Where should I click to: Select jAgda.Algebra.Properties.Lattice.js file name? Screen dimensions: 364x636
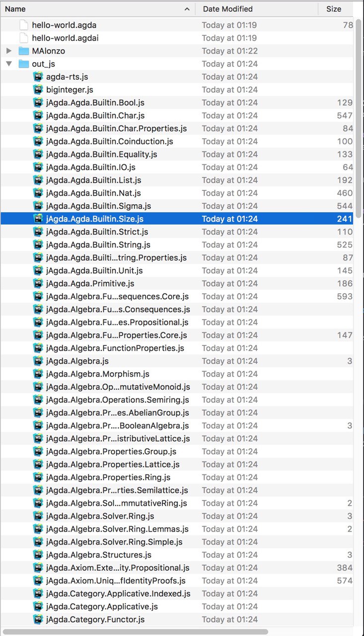[113, 464]
